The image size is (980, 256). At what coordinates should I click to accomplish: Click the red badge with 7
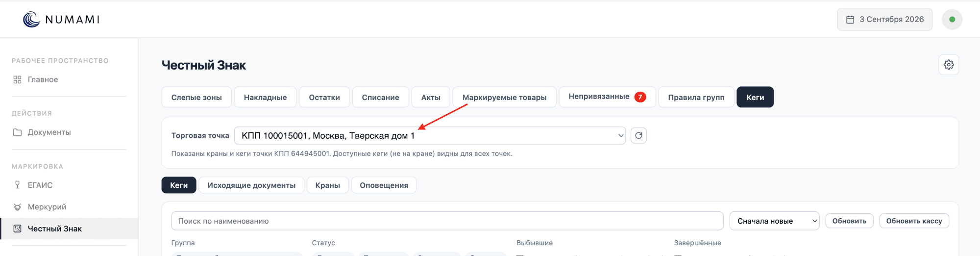click(640, 97)
